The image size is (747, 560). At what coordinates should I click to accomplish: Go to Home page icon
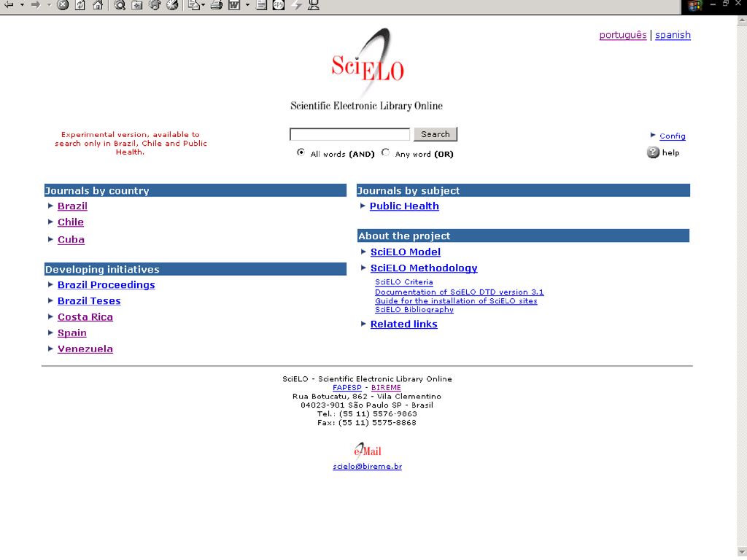coord(98,5)
